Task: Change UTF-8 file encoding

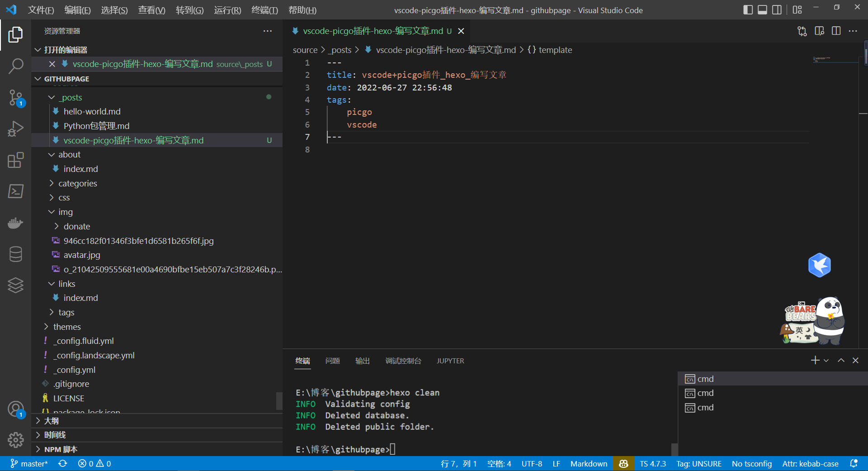Action: click(532, 463)
